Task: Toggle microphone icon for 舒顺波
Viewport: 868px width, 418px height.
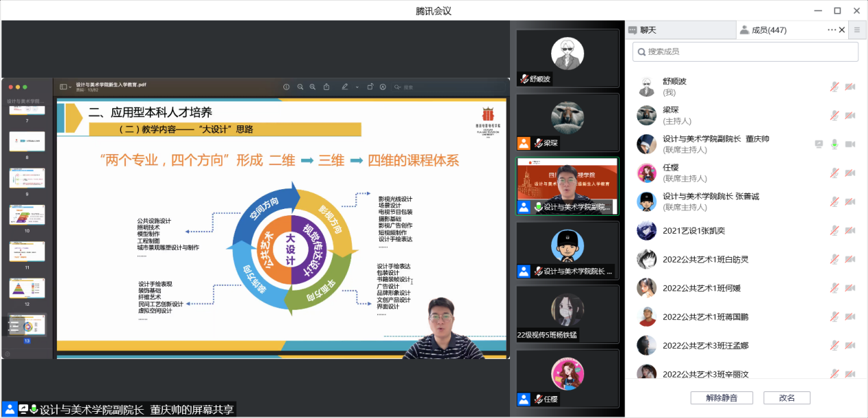Action: [834, 87]
